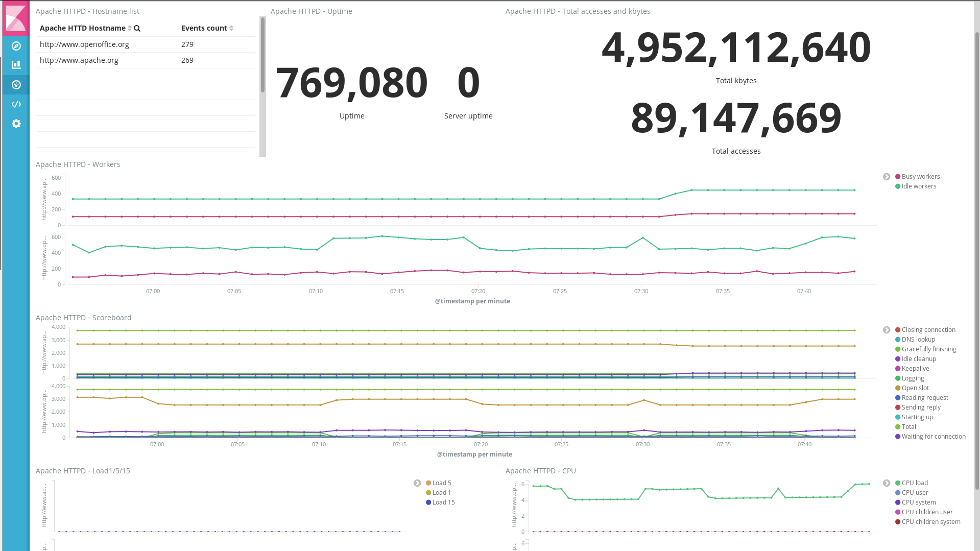Toggle the Load 1 series in the Load legend
This screenshot has height=551, width=980.
[441, 492]
